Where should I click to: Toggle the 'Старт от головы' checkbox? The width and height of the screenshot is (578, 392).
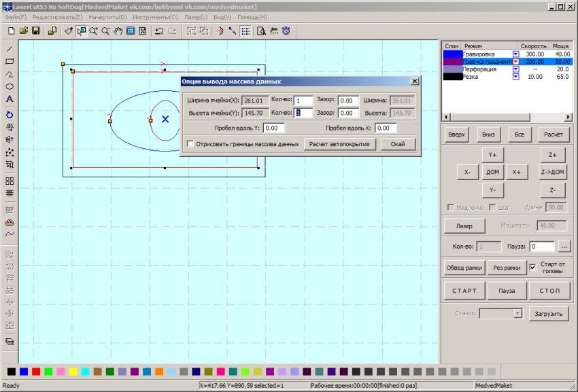(x=532, y=267)
